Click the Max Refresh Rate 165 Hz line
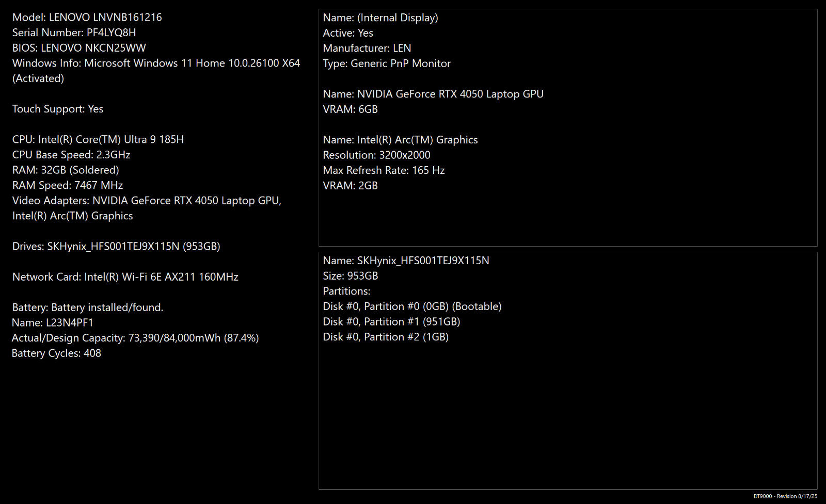 tap(384, 170)
